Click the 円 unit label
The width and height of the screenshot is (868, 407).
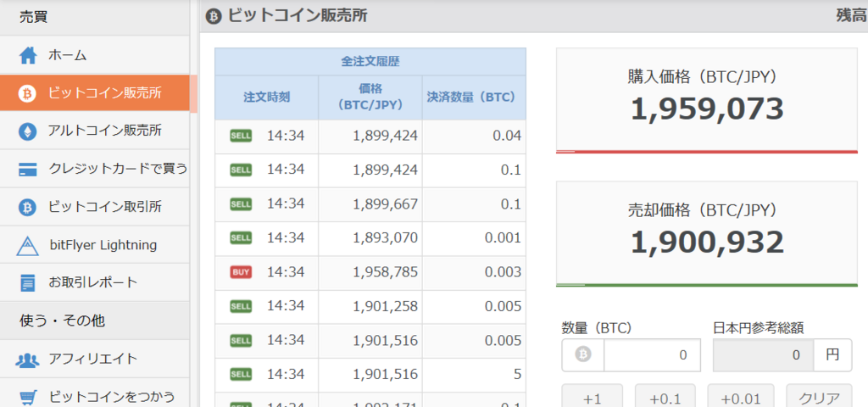click(832, 355)
